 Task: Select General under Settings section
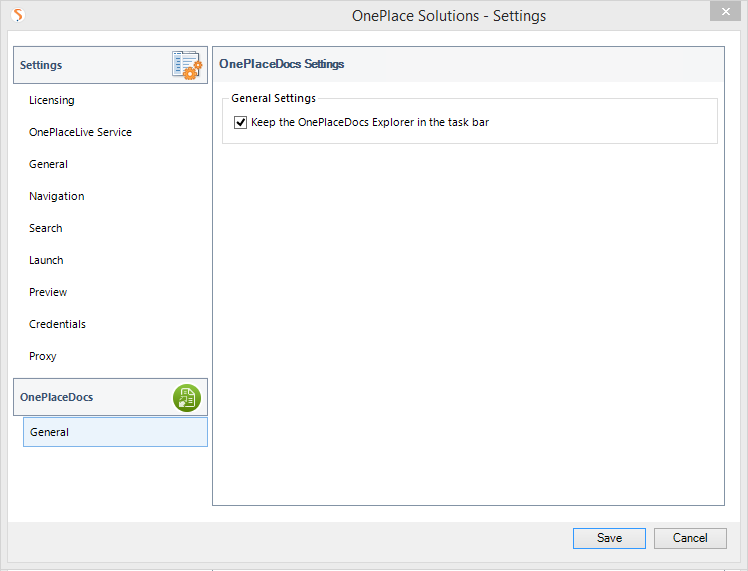coord(48,164)
